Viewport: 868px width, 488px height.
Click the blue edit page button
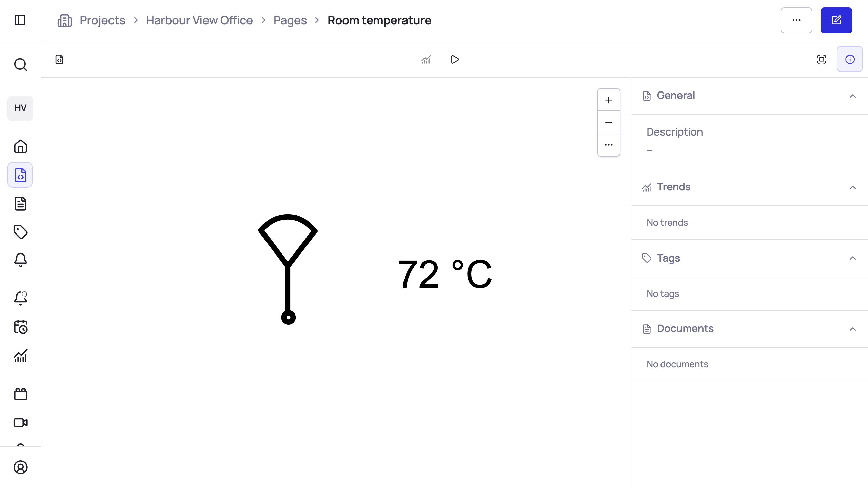coord(836,20)
